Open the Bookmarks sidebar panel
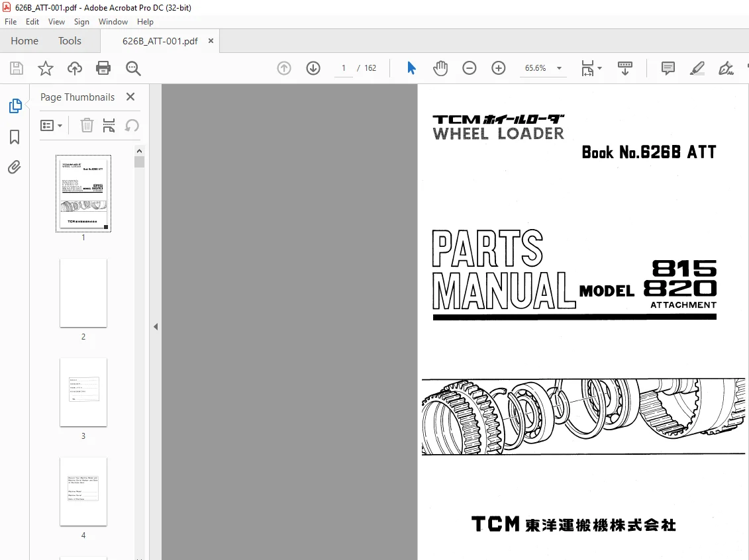 click(15, 137)
